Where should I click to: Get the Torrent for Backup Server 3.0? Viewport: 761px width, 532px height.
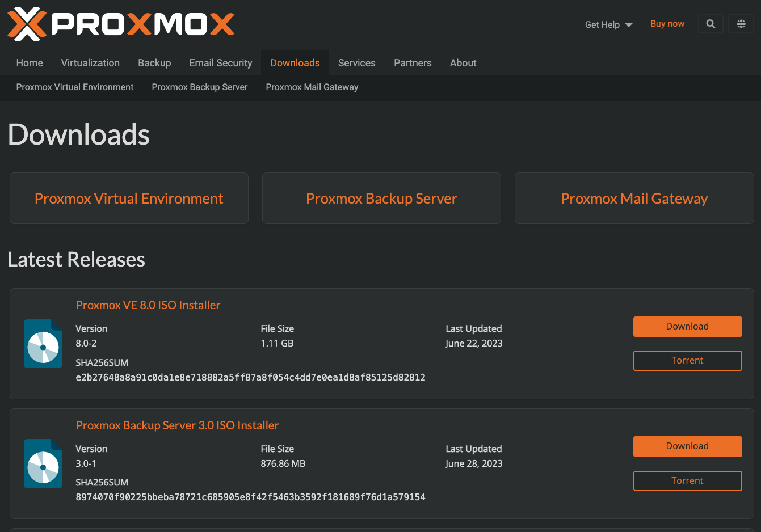[688, 481]
